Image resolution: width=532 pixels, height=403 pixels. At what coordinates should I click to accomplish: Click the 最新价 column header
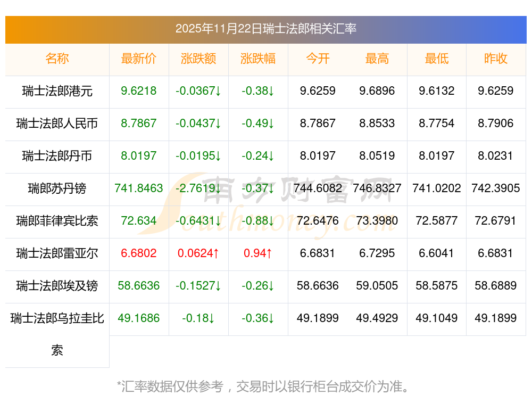(139, 59)
